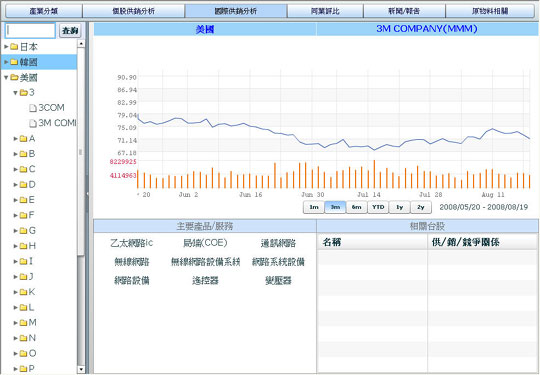Image resolution: width=540 pixels, height=375 pixels.
Task: Click the document icon next to 3COM
Action: pos(33,108)
